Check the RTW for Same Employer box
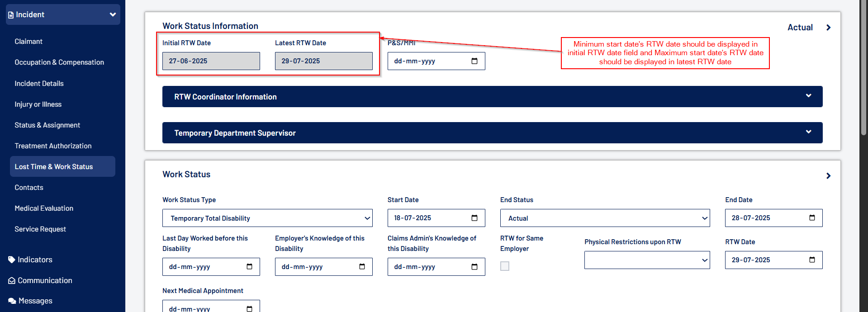 point(505,266)
